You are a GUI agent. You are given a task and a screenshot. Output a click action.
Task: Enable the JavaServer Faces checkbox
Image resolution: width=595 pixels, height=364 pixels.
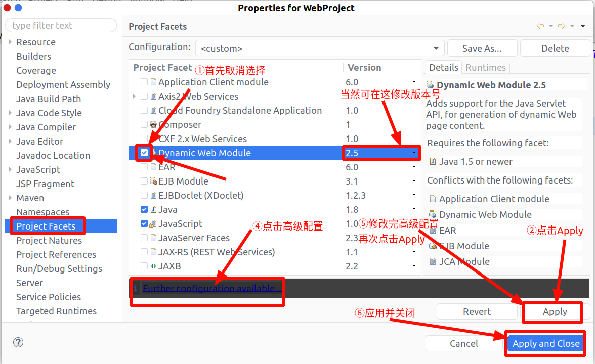(x=144, y=238)
